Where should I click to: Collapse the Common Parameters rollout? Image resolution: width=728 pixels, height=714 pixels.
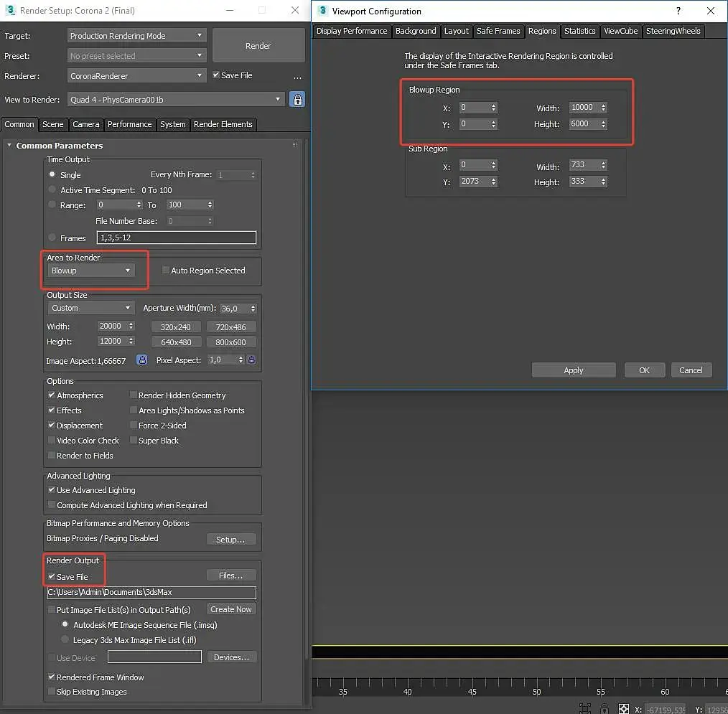[9, 145]
